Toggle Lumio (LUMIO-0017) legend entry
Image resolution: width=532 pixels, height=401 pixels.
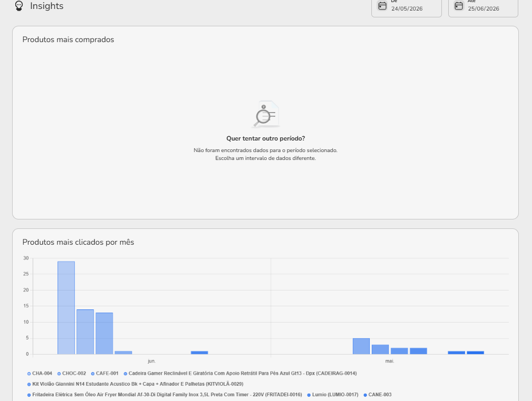point(332,395)
